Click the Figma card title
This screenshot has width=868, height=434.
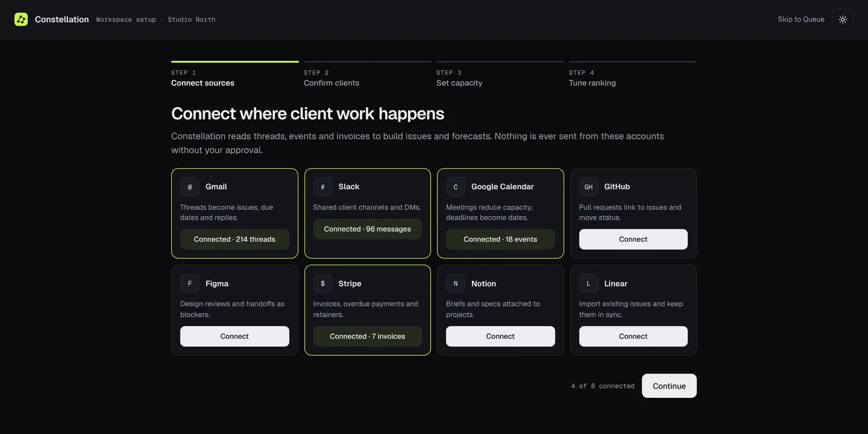click(217, 283)
